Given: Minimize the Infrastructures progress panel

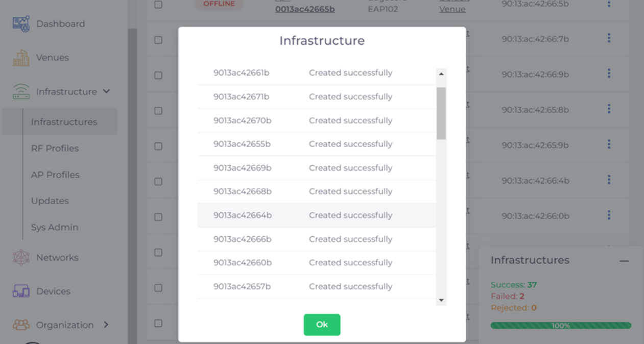Looking at the screenshot, I should pos(624,261).
